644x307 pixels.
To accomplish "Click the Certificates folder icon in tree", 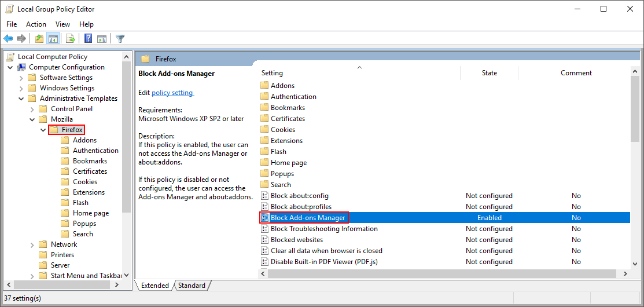I will tap(65, 171).
